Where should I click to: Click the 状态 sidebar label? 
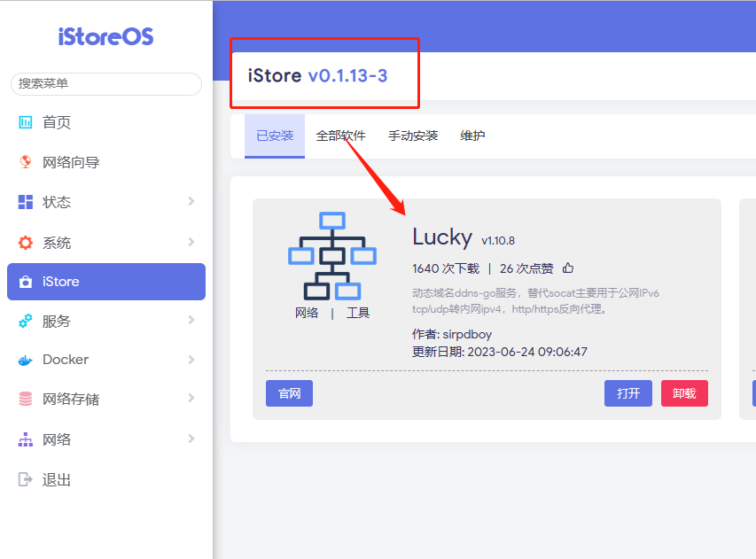[57, 202]
